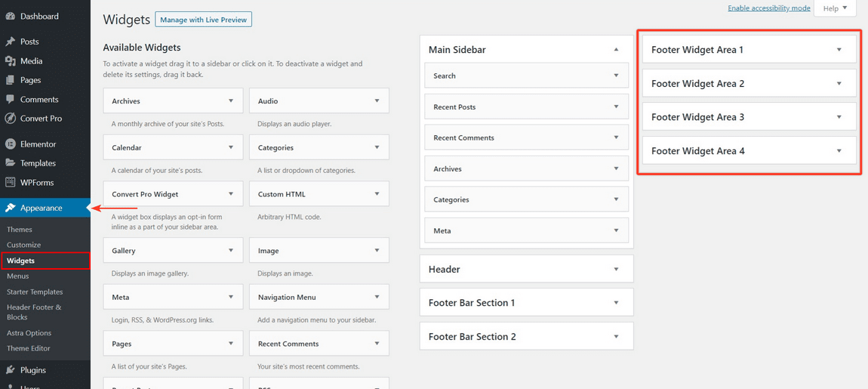This screenshot has width=868, height=389.
Task: Select Widgets in Appearance submenu
Action: 21,261
